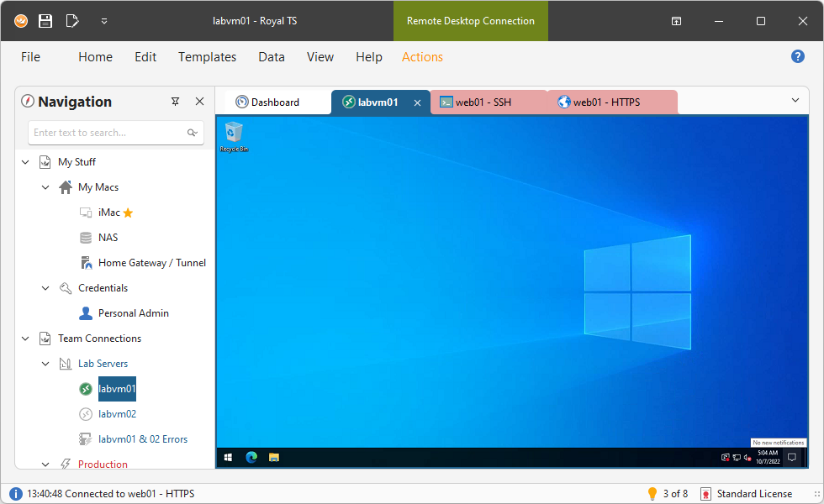Click the remote Windows Start button
This screenshot has height=504, width=824.
click(x=228, y=458)
